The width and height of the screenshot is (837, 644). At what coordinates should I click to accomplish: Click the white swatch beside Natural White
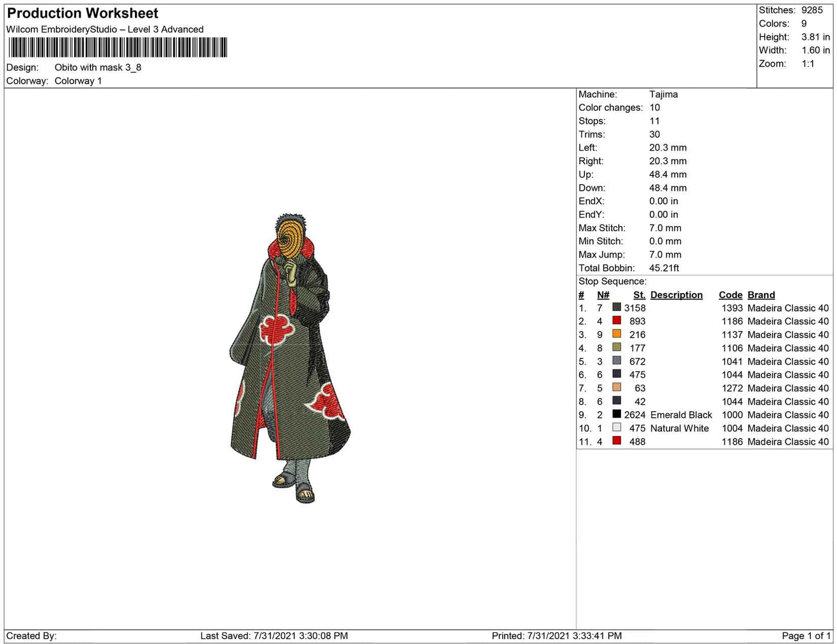click(616, 427)
